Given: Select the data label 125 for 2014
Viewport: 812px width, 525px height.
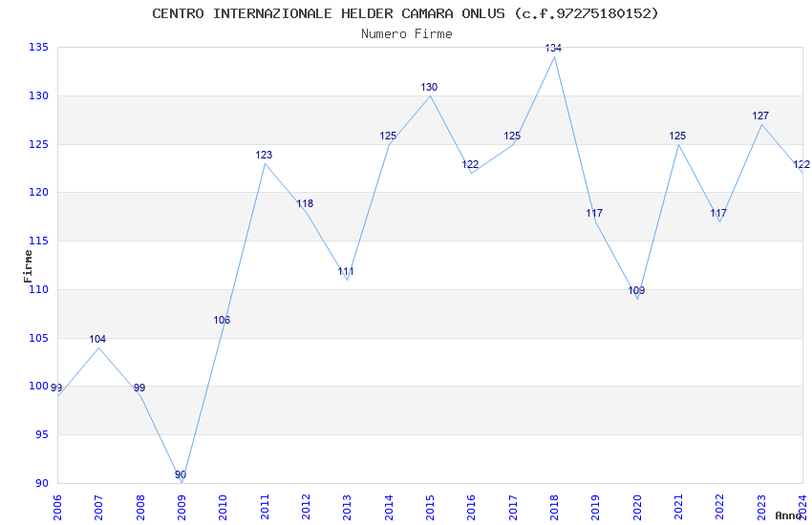Looking at the screenshot, I should 388,136.
